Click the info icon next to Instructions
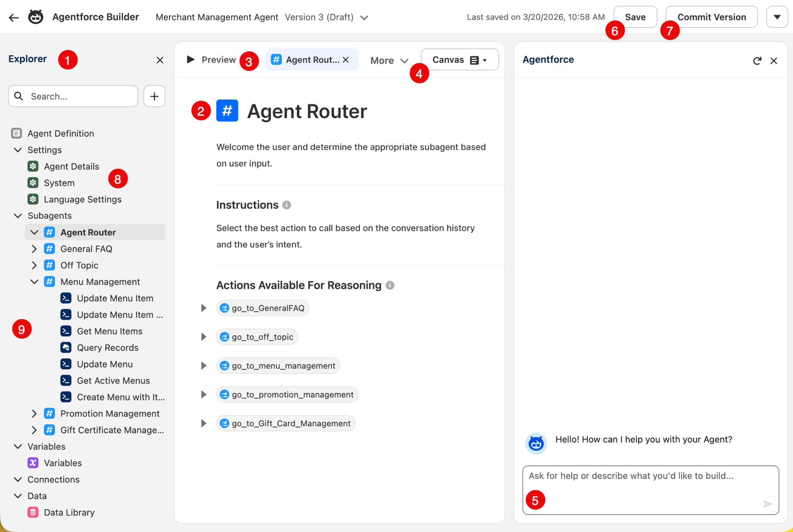The image size is (793, 532). click(287, 205)
